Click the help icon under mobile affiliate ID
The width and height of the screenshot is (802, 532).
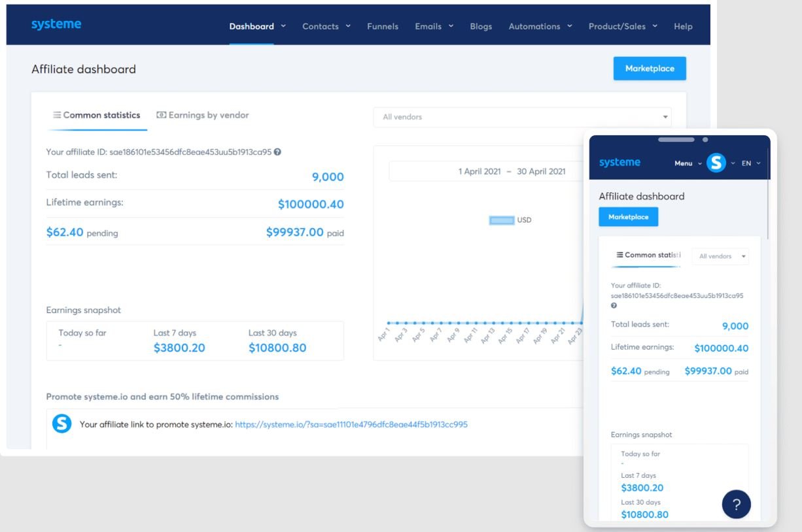pyautogui.click(x=614, y=305)
